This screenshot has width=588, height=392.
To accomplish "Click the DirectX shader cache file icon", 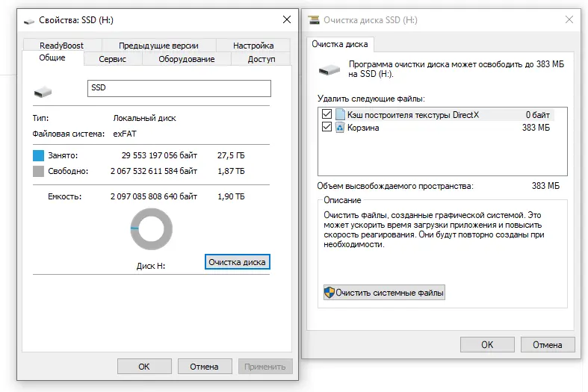I will (341, 115).
